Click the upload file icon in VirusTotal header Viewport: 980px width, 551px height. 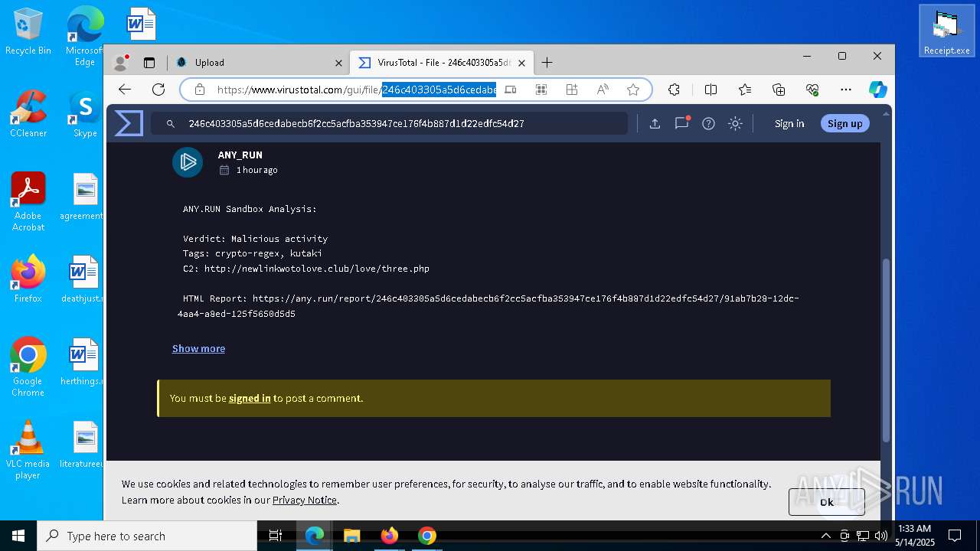click(655, 123)
